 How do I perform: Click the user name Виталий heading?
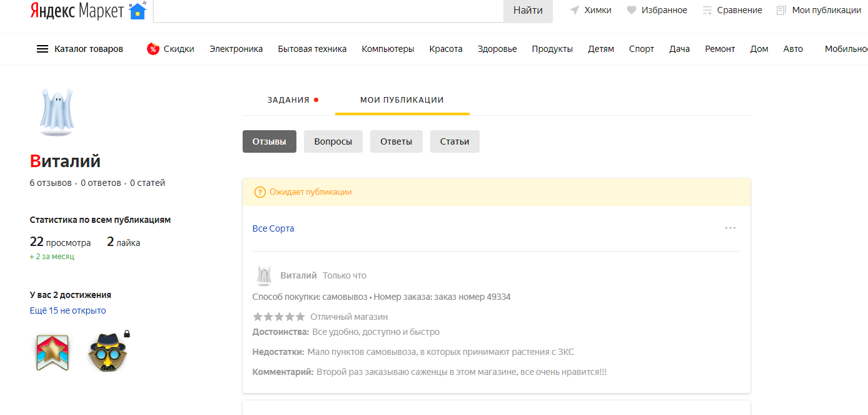[65, 161]
